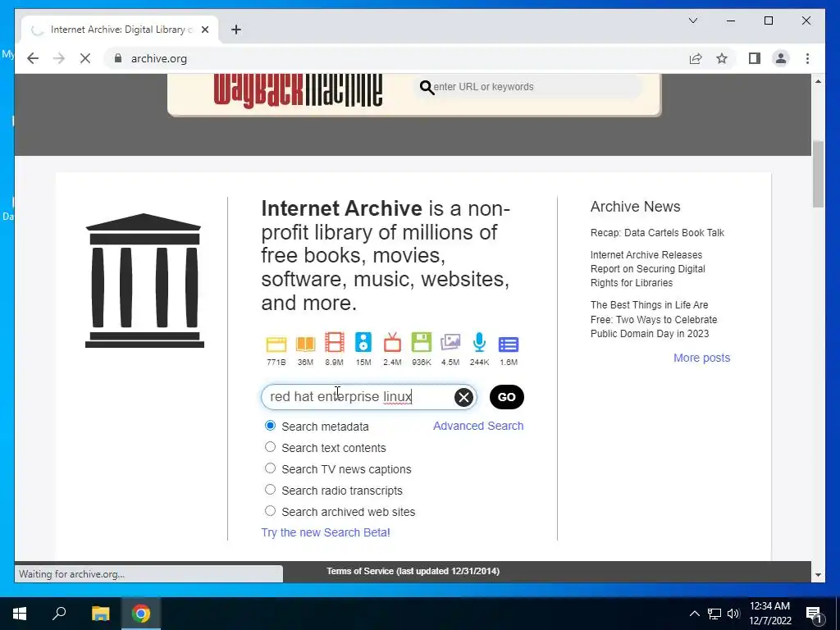Screen dimensions: 840x630
Task: Open a new tab with plus button
Action: pos(236,30)
